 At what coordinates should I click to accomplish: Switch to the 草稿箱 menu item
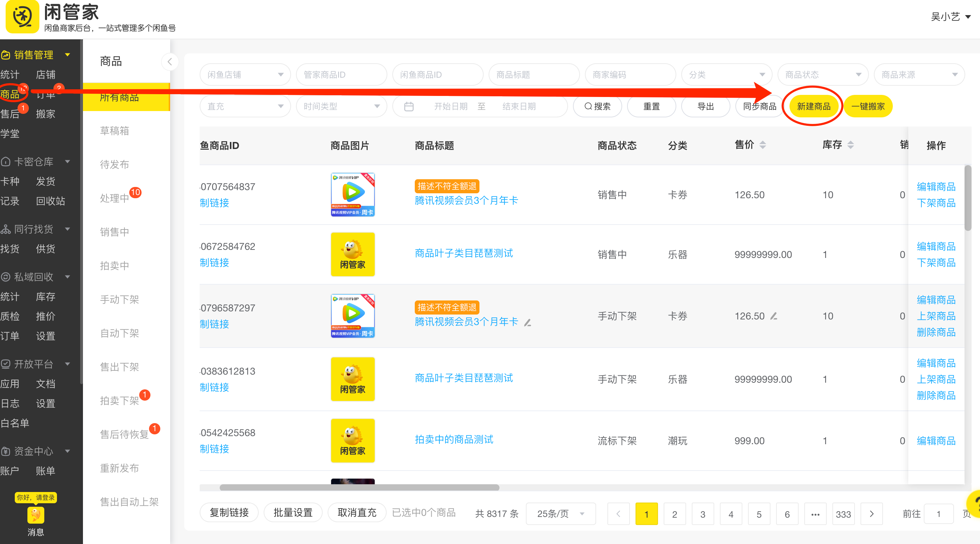click(115, 131)
